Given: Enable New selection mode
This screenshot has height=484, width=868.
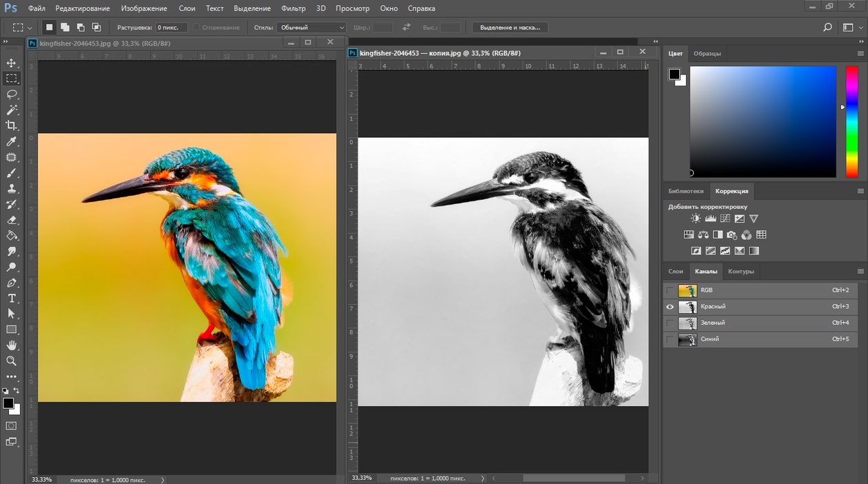Looking at the screenshot, I should click(x=49, y=28).
